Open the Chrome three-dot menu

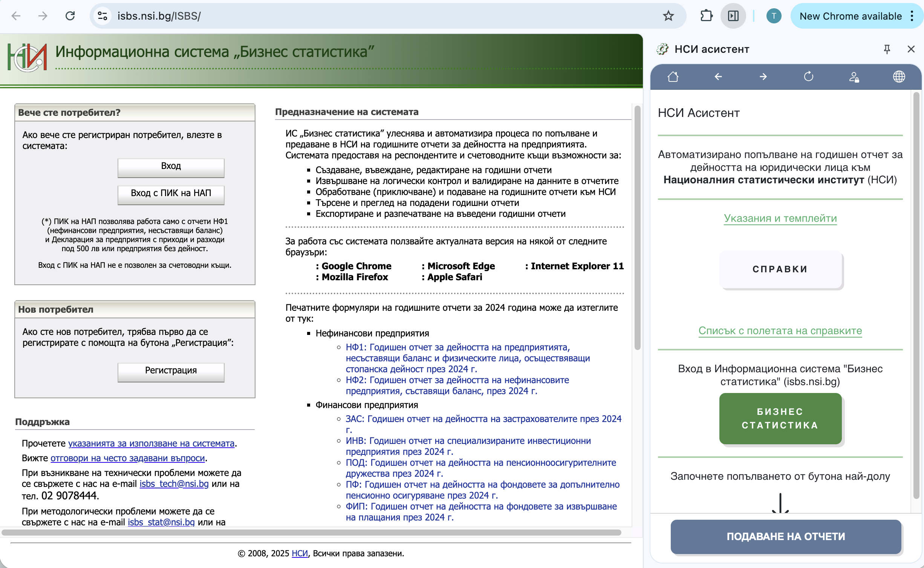coord(912,16)
